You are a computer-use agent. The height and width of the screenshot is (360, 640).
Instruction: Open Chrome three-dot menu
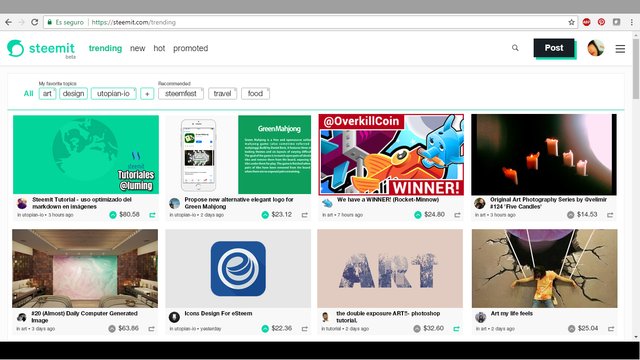[x=631, y=22]
